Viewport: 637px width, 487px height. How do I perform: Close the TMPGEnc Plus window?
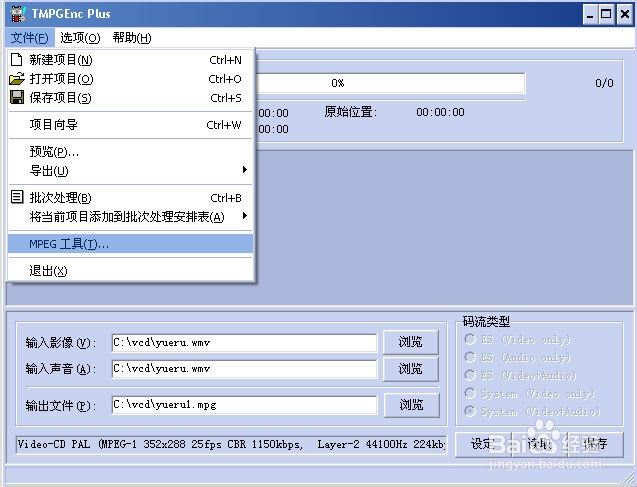tap(625, 15)
